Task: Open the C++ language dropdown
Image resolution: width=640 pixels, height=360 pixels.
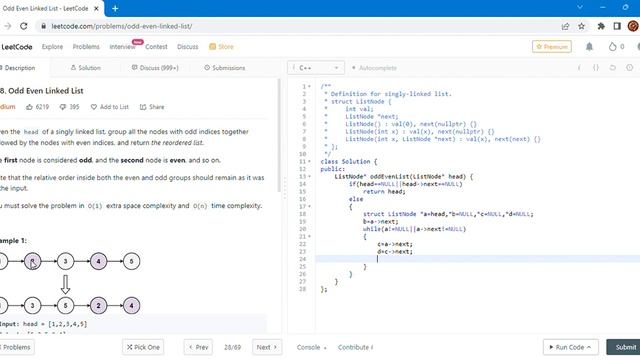Action: (316, 68)
